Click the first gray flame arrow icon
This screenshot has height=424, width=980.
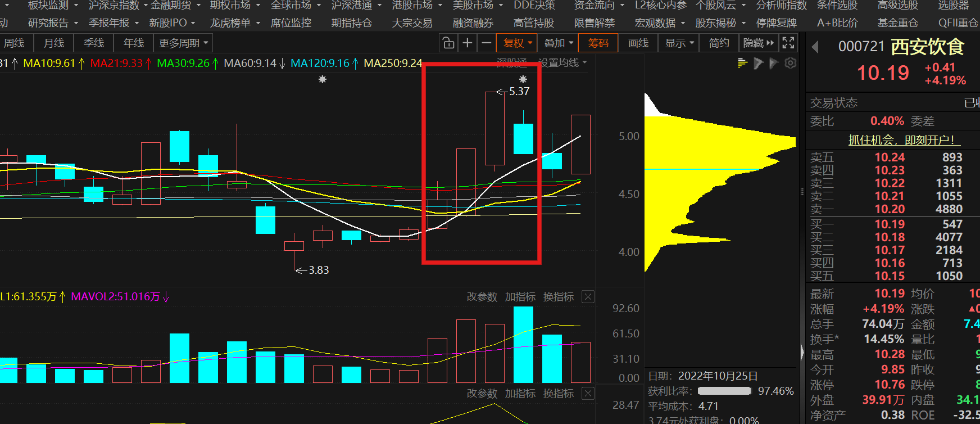[x=758, y=63]
